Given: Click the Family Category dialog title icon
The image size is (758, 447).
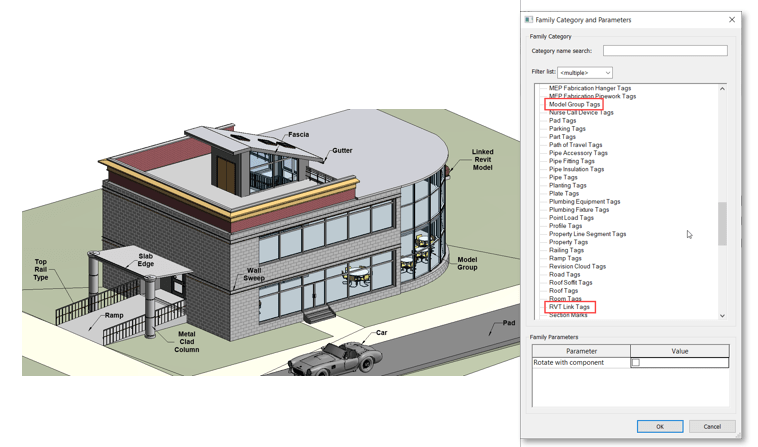Looking at the screenshot, I should [x=529, y=19].
